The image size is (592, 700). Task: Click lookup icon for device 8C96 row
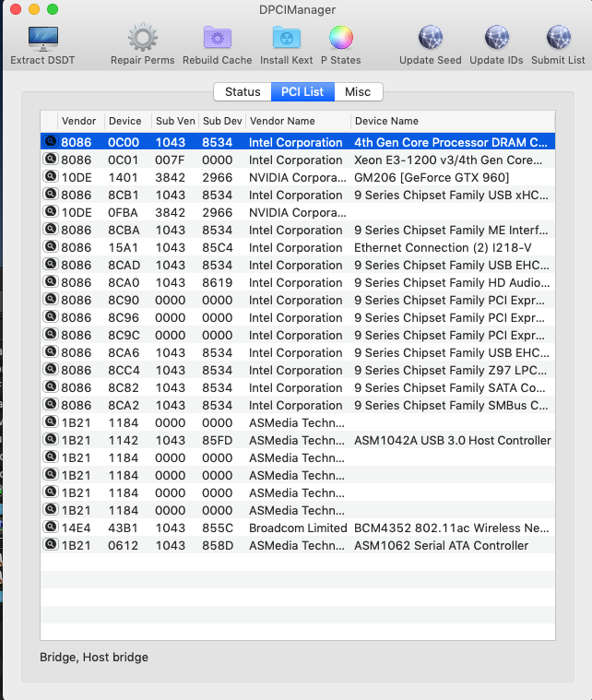click(51, 316)
